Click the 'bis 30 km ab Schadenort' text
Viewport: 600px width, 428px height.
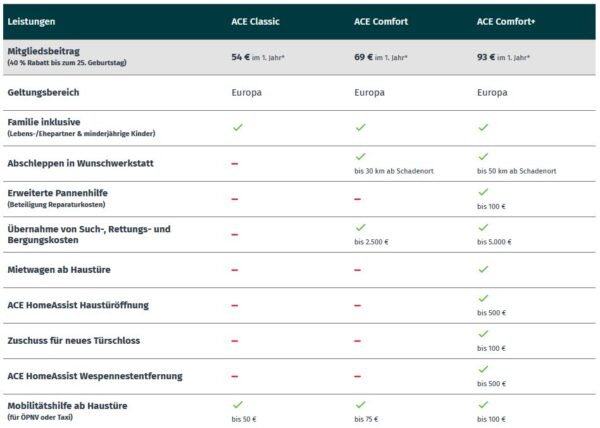click(x=394, y=171)
